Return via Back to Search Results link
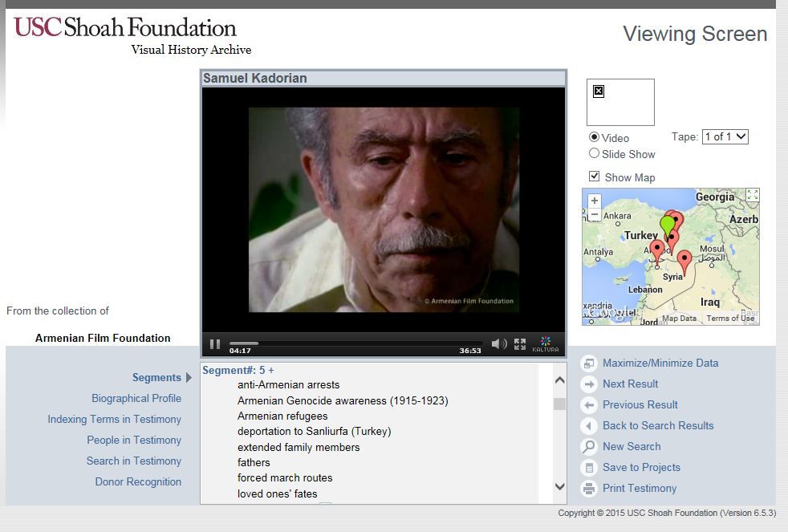The height and width of the screenshot is (532, 788). click(658, 426)
